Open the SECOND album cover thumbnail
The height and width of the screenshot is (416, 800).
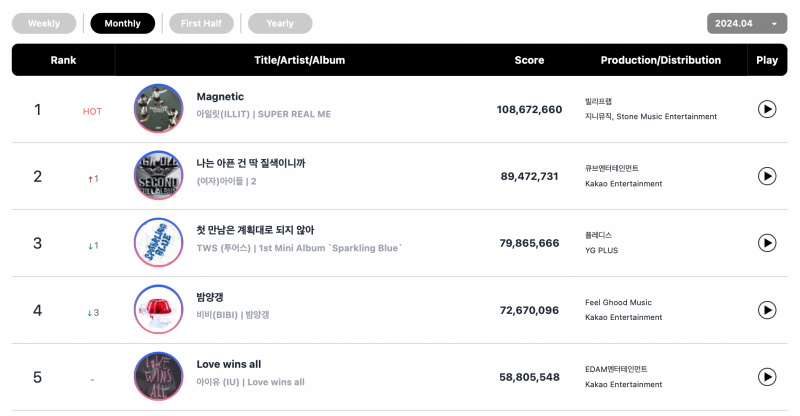coord(158,176)
